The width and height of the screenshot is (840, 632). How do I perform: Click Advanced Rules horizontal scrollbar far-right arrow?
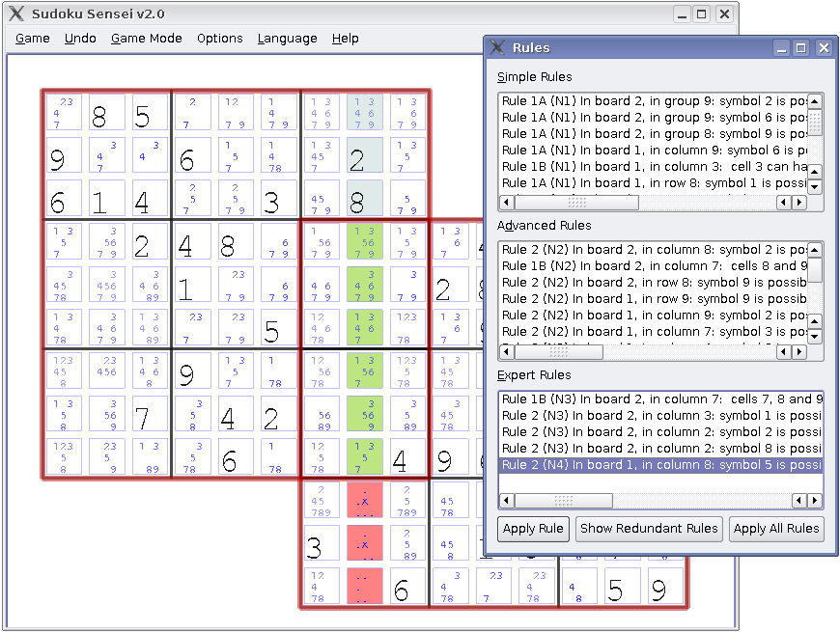[x=799, y=351]
